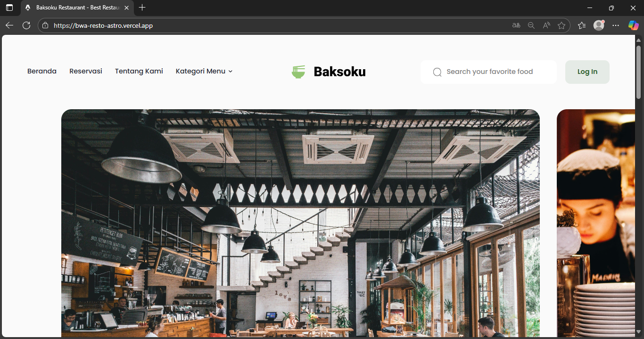644x339 pixels.
Task: Refresh the page with reload icon
Action: pos(26,25)
